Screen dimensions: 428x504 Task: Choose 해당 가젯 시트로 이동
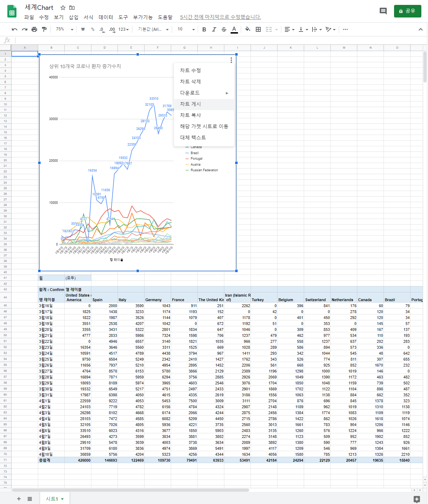pyautogui.click(x=204, y=126)
